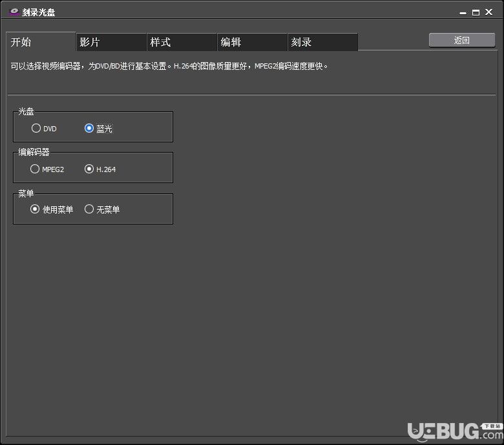Minimize the 刻录光盘 window
The width and height of the screenshot is (504, 445).
point(463,13)
